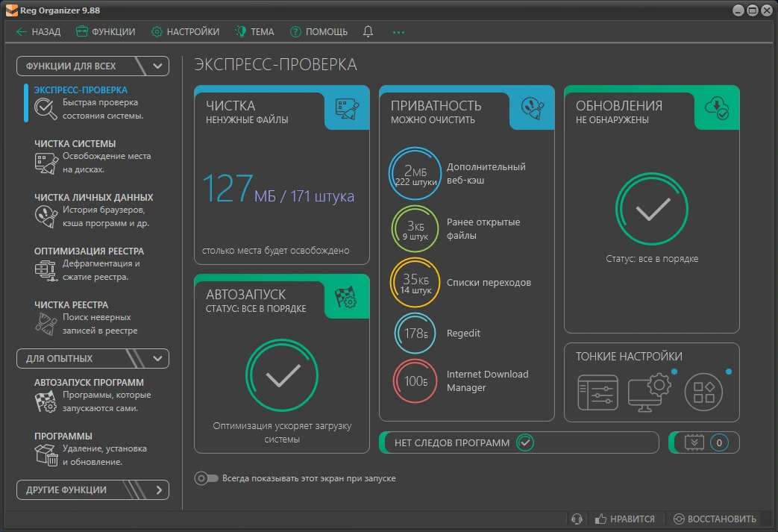The image size is (778, 532).
Task: Click the headset support icon in status bar
Action: (577, 519)
